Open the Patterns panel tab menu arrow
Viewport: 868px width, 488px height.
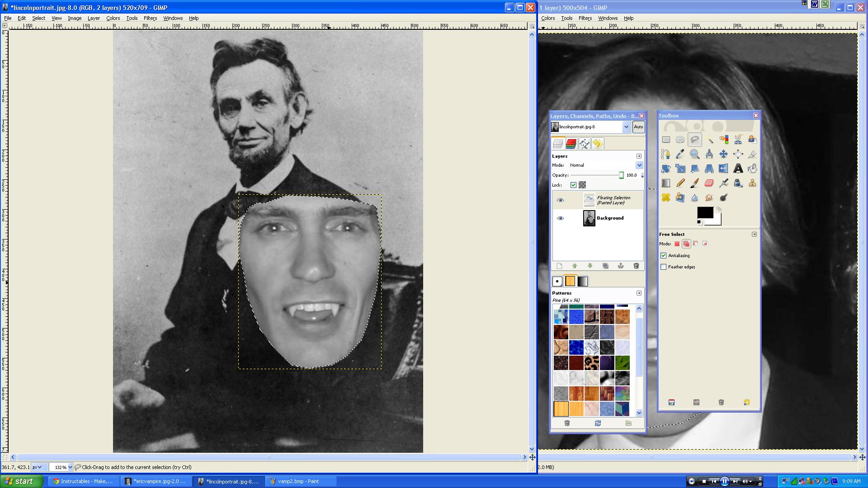(x=639, y=293)
